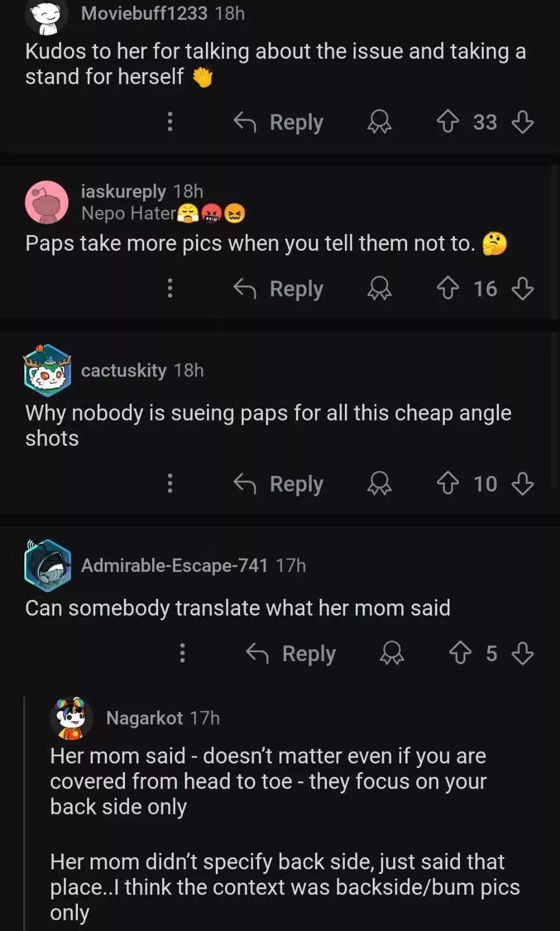Reply to Moviebuff1233's comment
Image resolution: width=560 pixels, height=931 pixels.
click(279, 122)
